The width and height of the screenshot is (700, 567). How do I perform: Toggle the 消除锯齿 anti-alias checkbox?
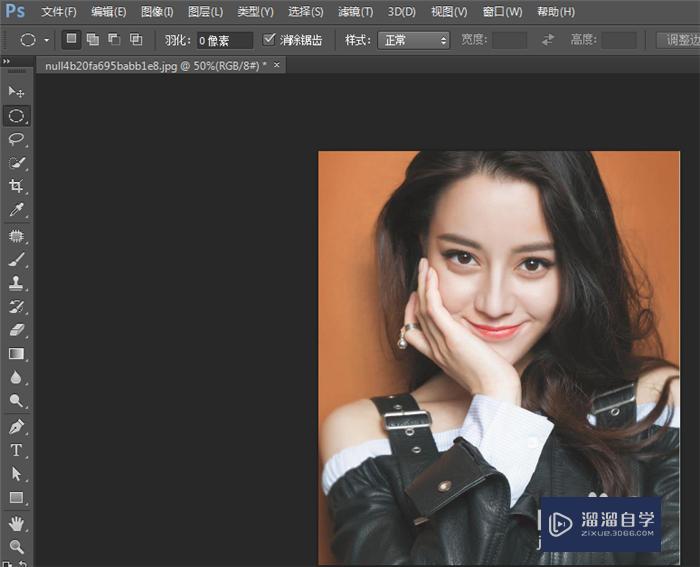(x=268, y=39)
